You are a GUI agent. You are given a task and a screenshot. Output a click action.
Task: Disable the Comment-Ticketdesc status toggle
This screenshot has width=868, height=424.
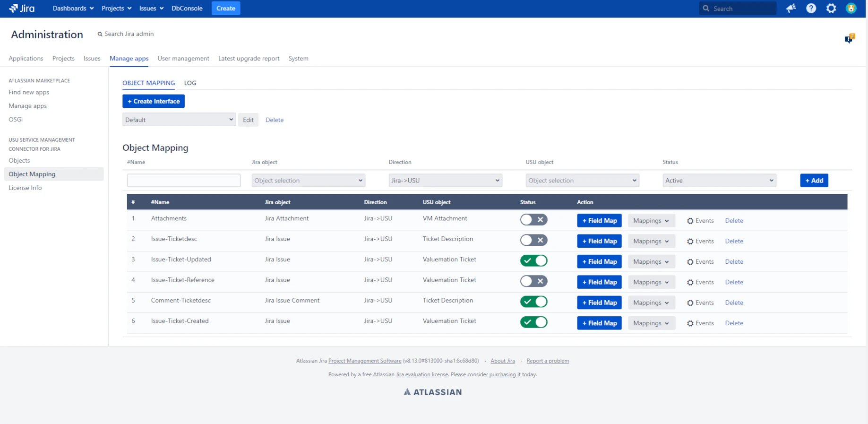(534, 302)
